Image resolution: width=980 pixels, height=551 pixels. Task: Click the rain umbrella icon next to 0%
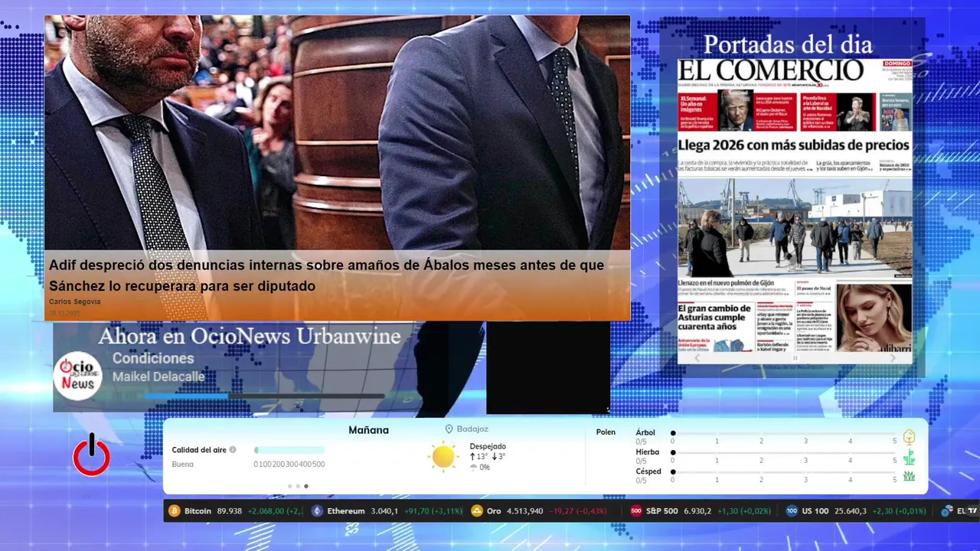474,467
